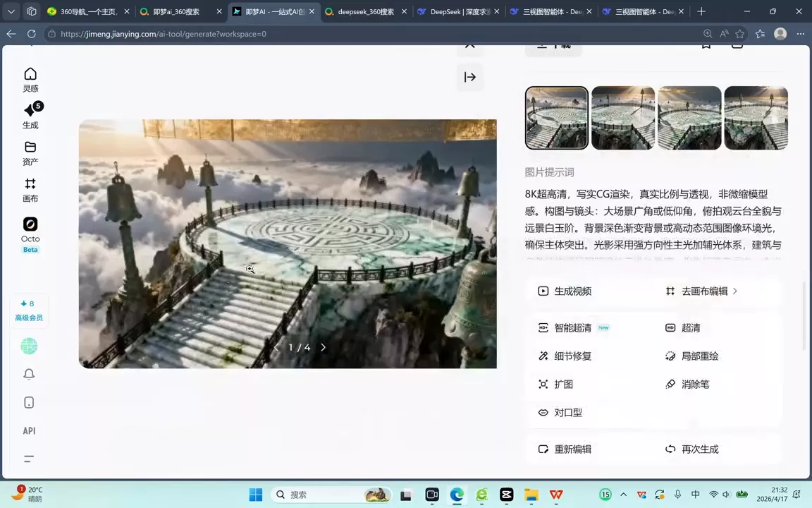
Task: Open the 画布 canvas in sidebar
Action: tap(30, 190)
